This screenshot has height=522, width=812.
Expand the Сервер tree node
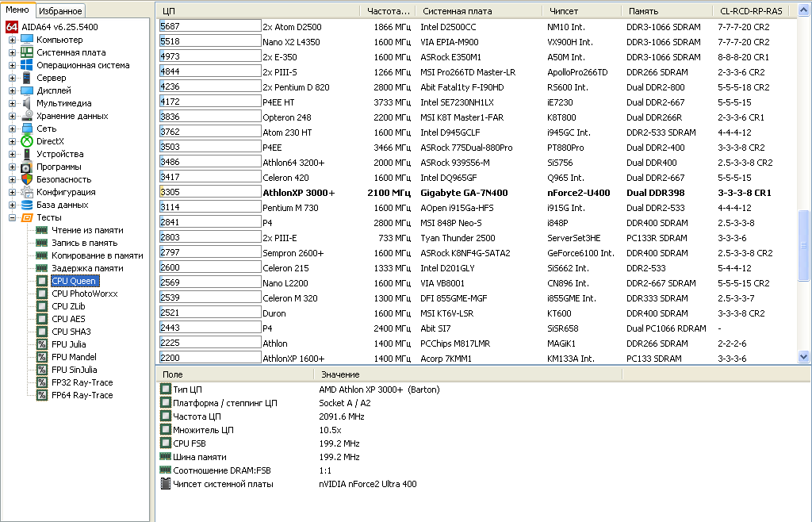point(12,78)
